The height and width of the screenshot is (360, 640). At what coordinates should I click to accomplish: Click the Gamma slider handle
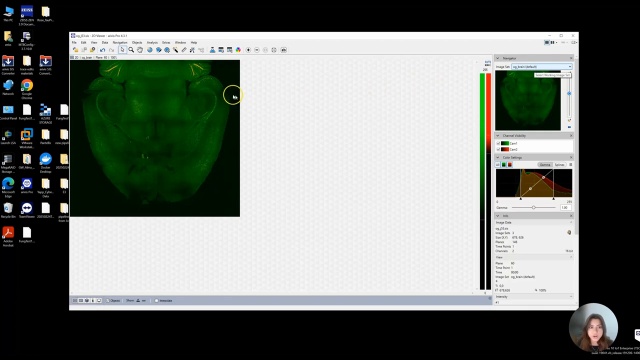(533, 207)
